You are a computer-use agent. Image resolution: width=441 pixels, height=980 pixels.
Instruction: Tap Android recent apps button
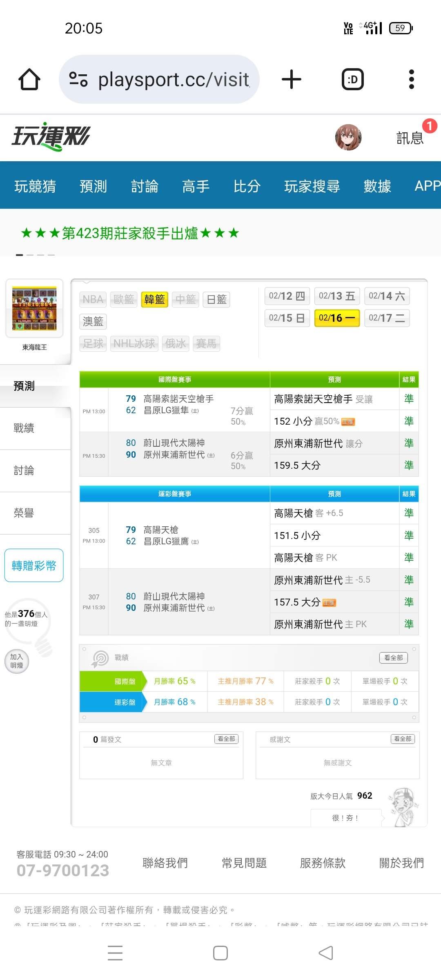pos(115,953)
